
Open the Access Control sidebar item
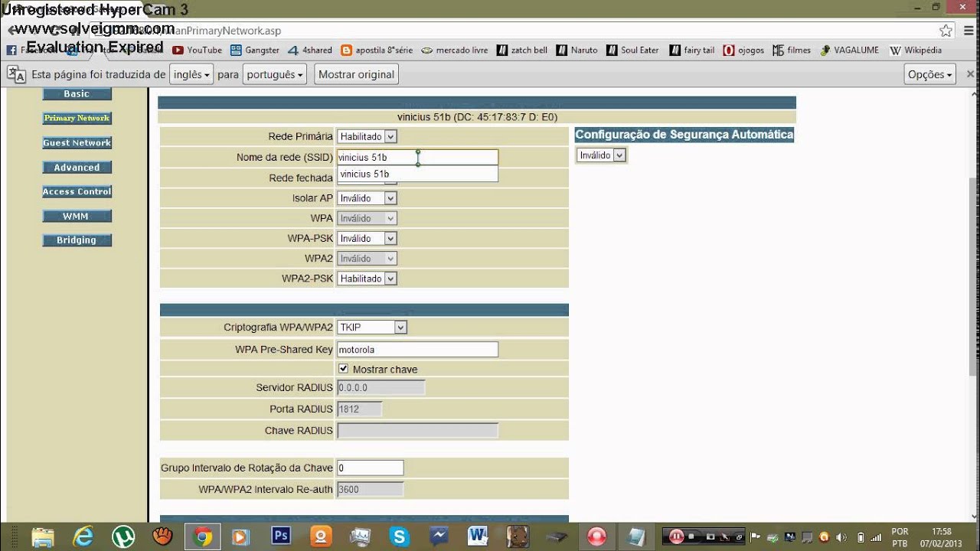tap(77, 192)
